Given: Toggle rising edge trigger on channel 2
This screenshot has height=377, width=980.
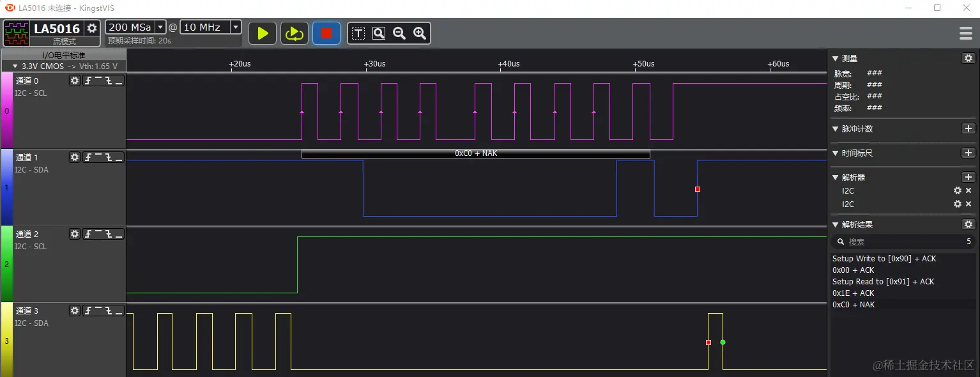Looking at the screenshot, I should coord(88,234).
